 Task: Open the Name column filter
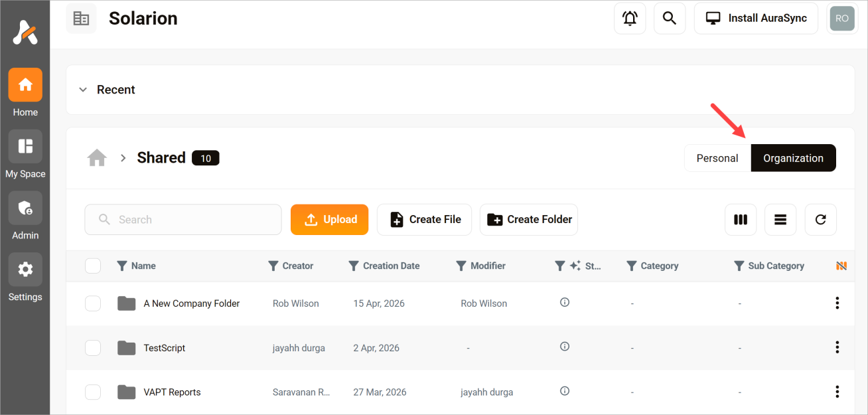(121, 266)
